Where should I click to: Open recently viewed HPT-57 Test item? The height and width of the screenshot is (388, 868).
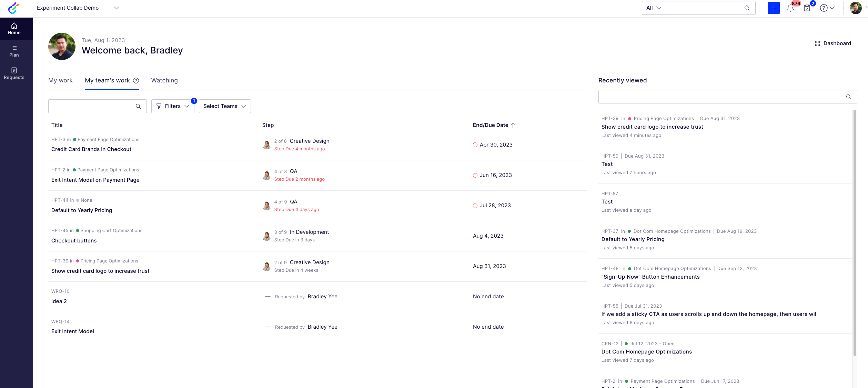[725, 202]
